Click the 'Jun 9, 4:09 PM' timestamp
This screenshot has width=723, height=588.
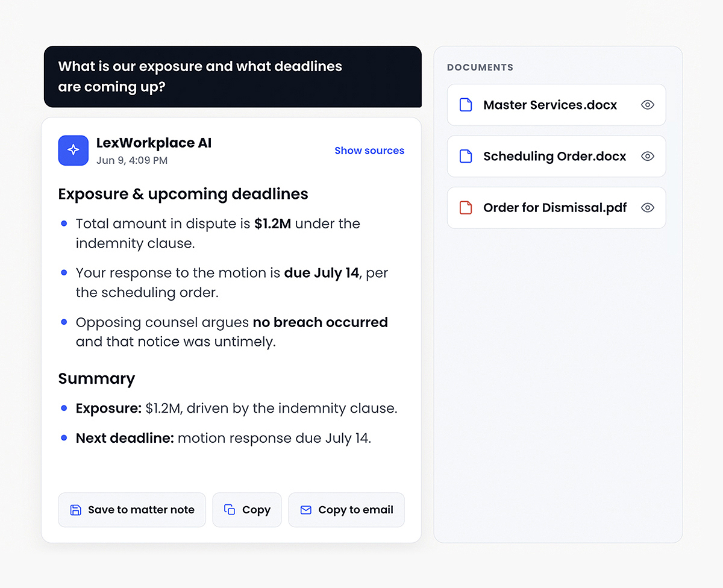[132, 160]
